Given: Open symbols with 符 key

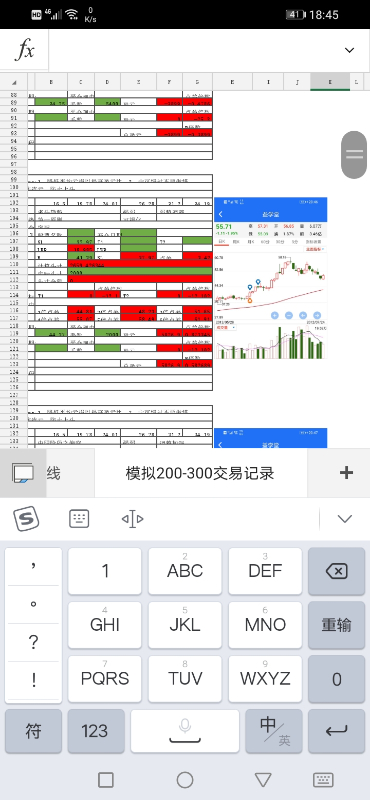Looking at the screenshot, I should 33,731.
